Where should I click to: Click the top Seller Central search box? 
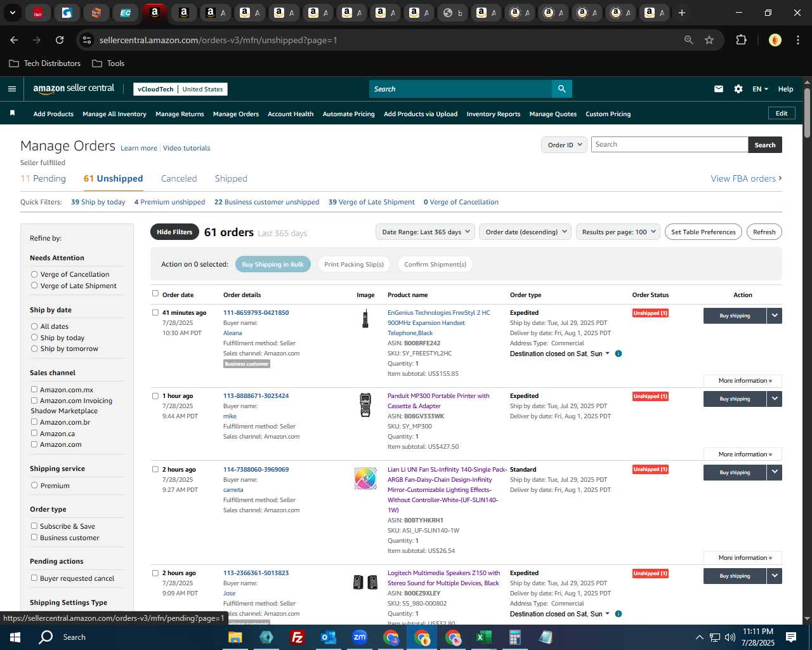click(461, 89)
